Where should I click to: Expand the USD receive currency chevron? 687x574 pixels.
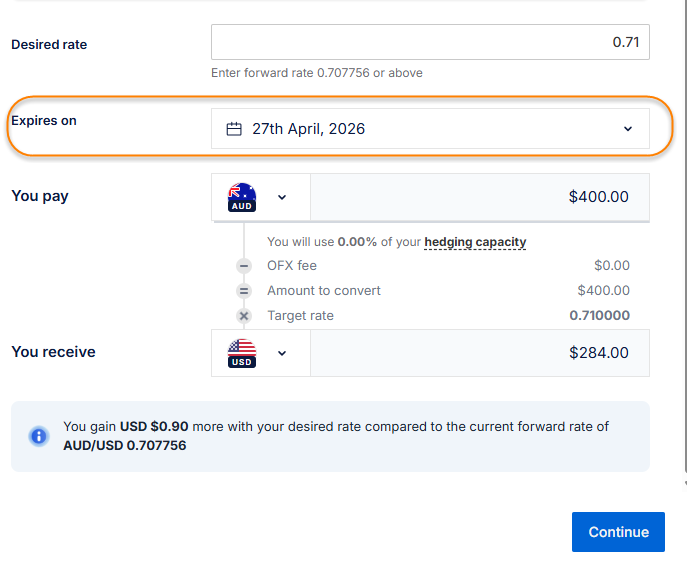[x=282, y=353]
